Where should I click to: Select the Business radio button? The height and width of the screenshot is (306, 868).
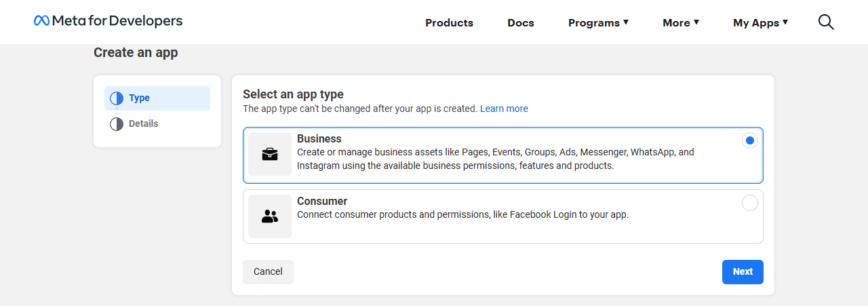[x=749, y=141]
